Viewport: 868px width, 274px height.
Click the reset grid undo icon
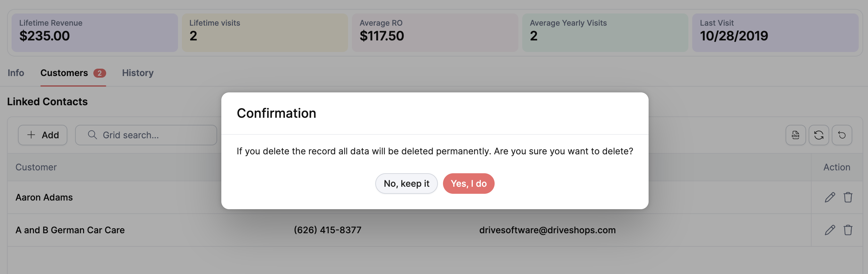[842, 135]
